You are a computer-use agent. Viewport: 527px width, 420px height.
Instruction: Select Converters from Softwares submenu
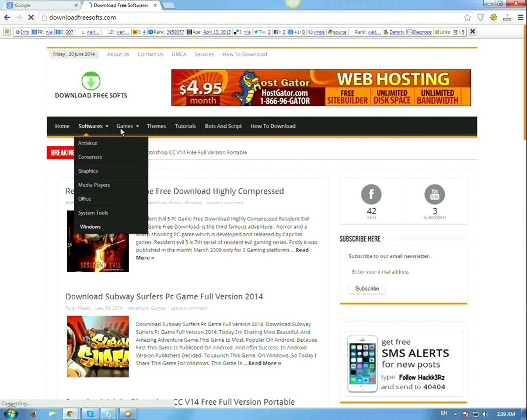tap(111, 157)
